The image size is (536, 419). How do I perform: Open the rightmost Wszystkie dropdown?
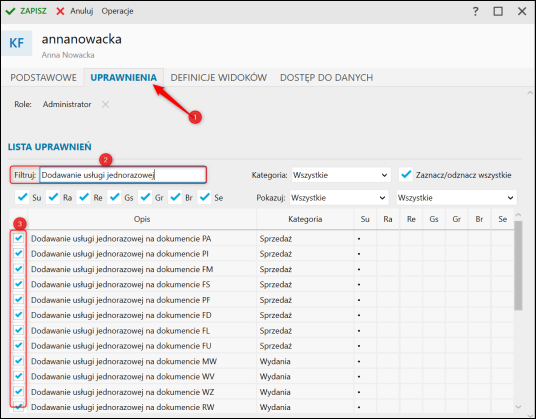[457, 198]
